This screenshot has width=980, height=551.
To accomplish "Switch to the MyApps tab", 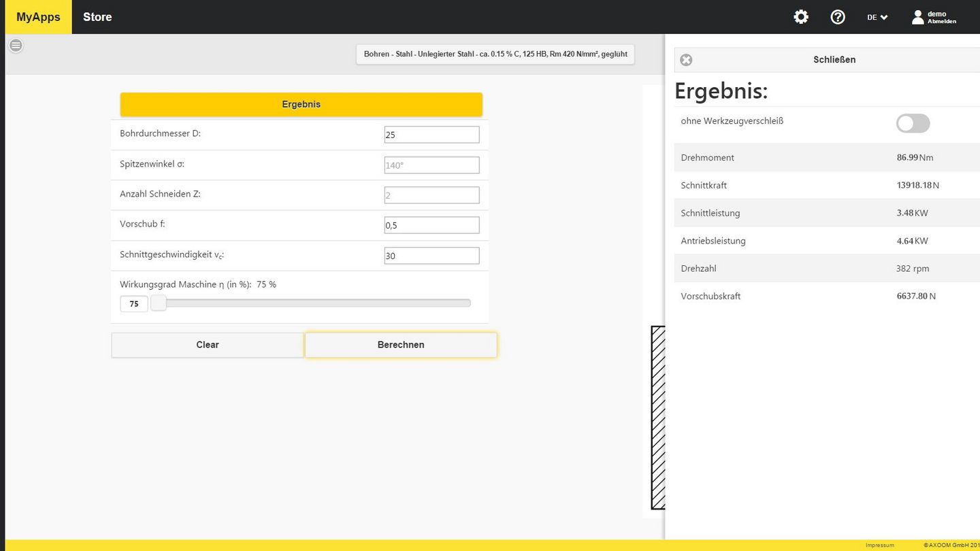I will click(x=38, y=17).
